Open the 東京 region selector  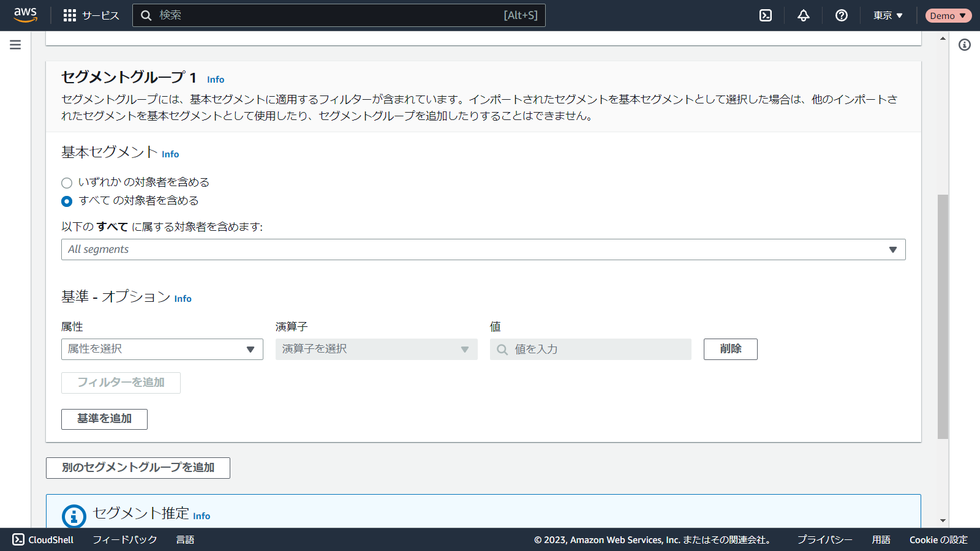888,15
